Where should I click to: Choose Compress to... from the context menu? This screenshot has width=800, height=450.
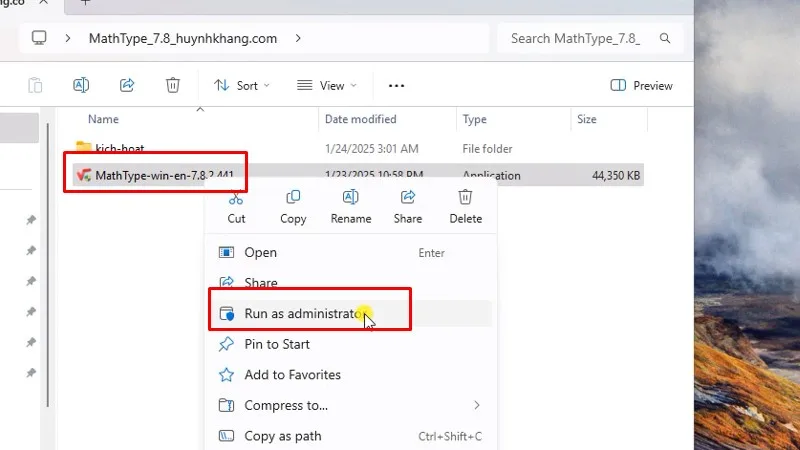351,406
